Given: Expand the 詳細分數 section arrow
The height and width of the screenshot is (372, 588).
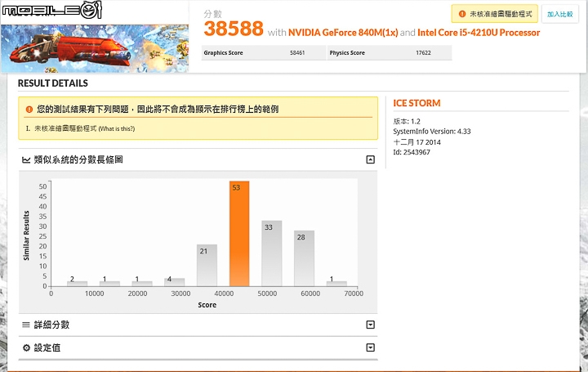Looking at the screenshot, I should [370, 325].
